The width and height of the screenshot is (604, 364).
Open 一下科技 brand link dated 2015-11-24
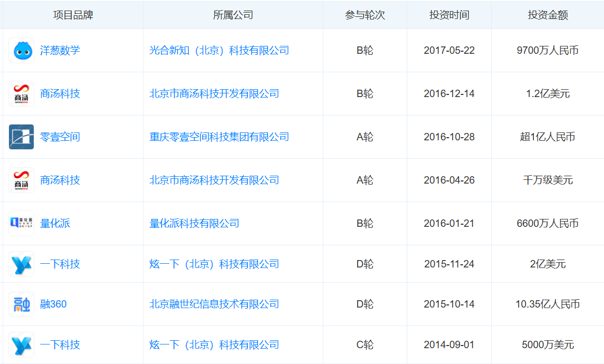(60, 264)
